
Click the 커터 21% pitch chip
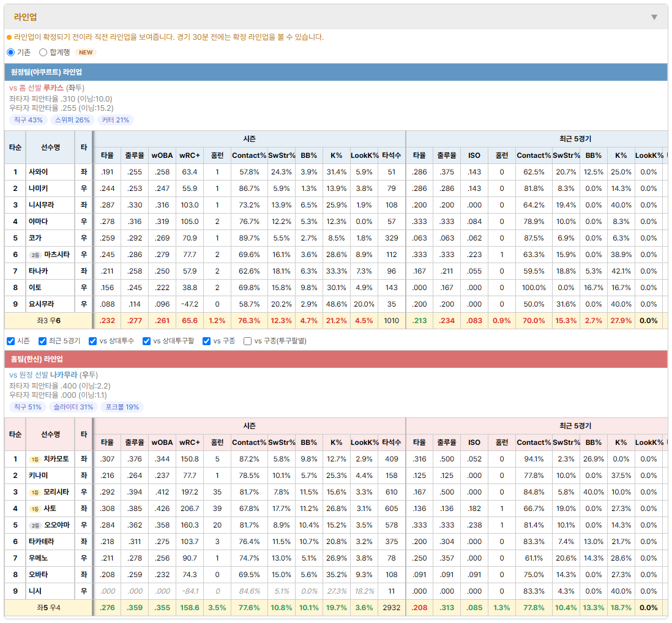point(115,120)
